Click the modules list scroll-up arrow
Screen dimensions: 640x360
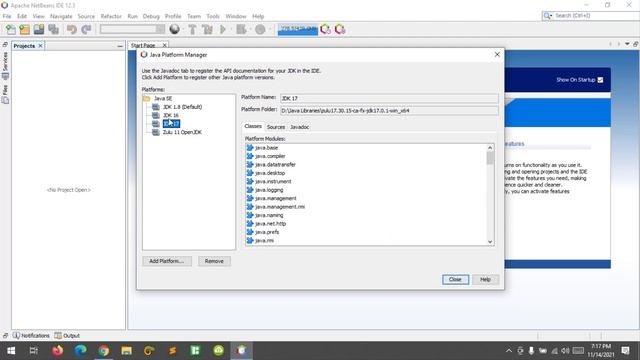point(490,148)
